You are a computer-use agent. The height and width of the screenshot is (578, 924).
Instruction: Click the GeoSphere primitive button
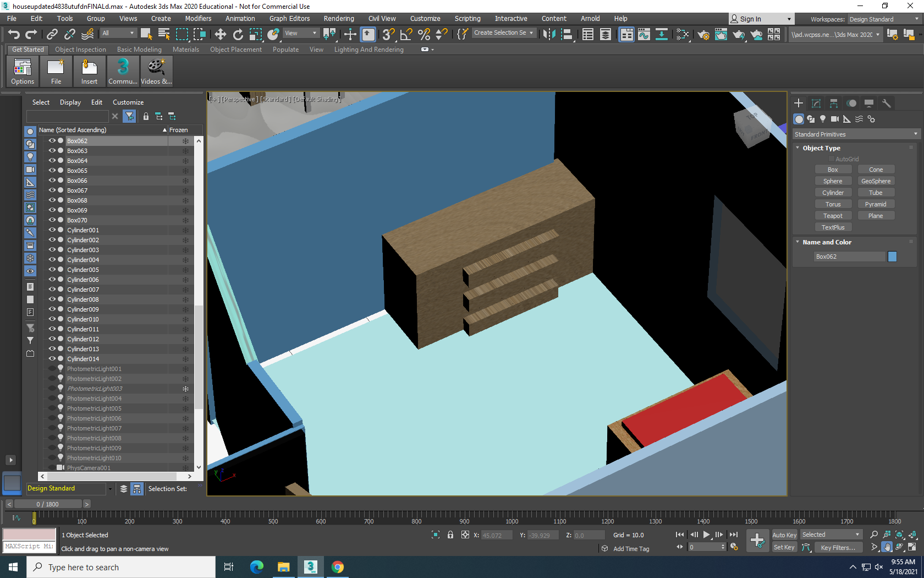(876, 181)
